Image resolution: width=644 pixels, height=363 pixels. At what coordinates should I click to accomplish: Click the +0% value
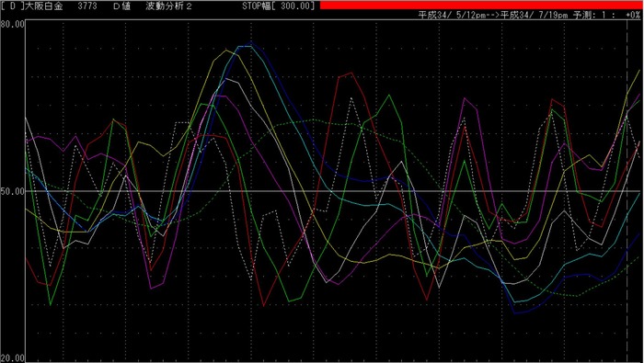[633, 16]
